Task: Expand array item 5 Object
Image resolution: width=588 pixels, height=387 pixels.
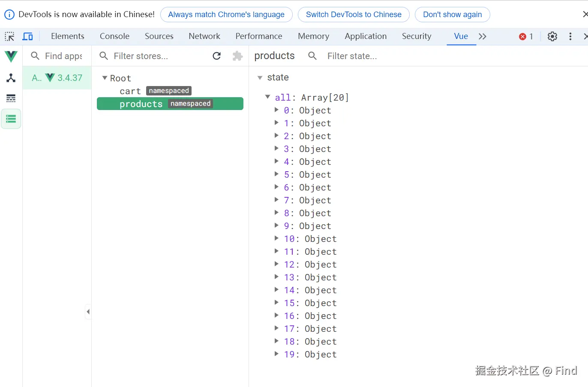Action: (x=276, y=174)
